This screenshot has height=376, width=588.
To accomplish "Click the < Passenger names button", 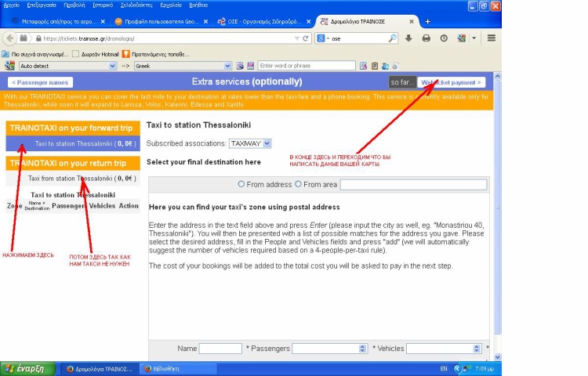I will point(40,82).
